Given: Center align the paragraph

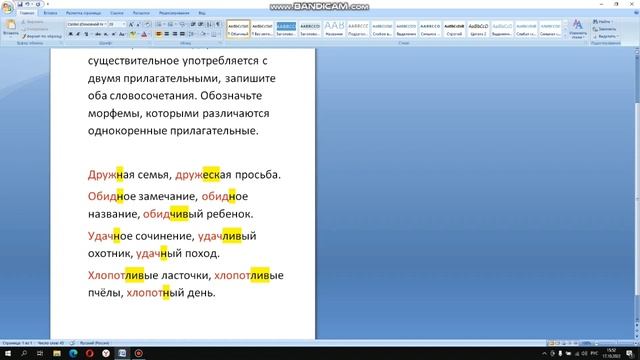Looking at the screenshot, I should point(167,34).
